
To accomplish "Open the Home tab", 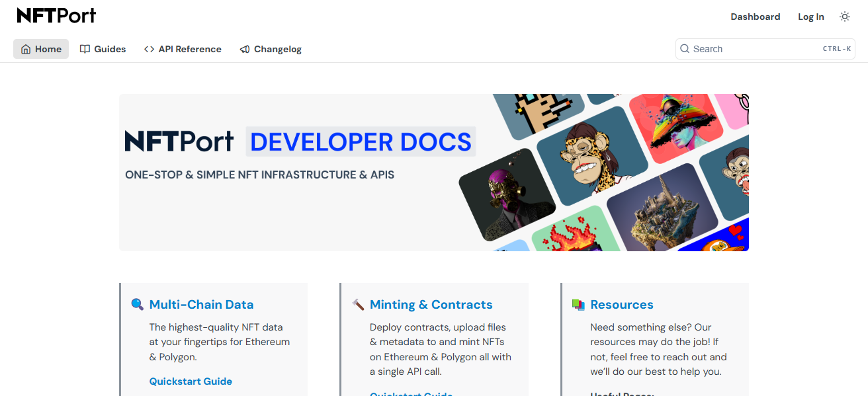I will coord(41,49).
